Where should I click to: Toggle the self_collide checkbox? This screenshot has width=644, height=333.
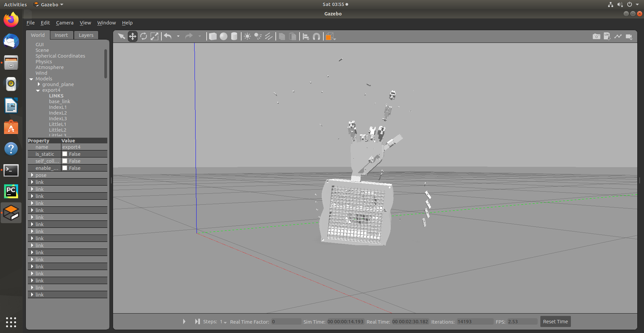point(65,161)
